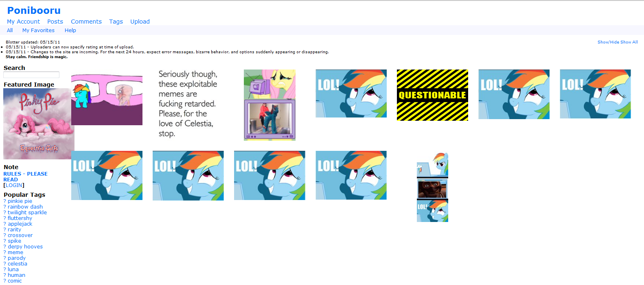Select the pinkie pie tag
This screenshot has width=644, height=285.
(20, 201)
